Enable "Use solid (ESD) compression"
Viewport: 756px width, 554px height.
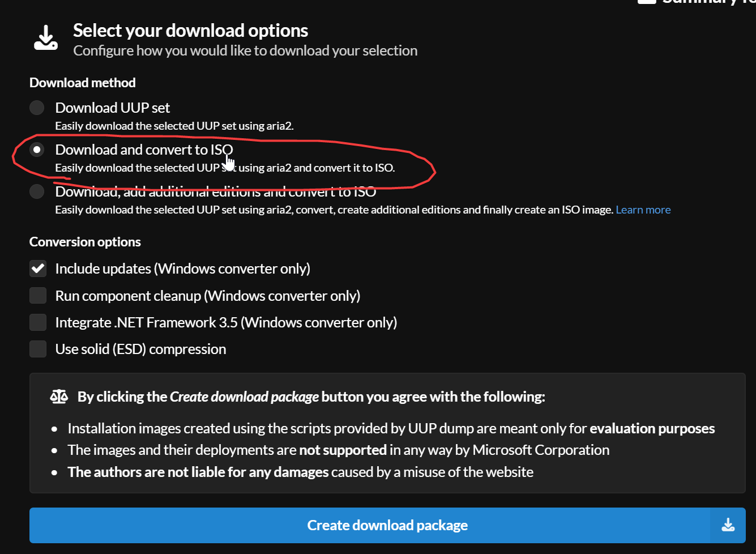coord(37,348)
